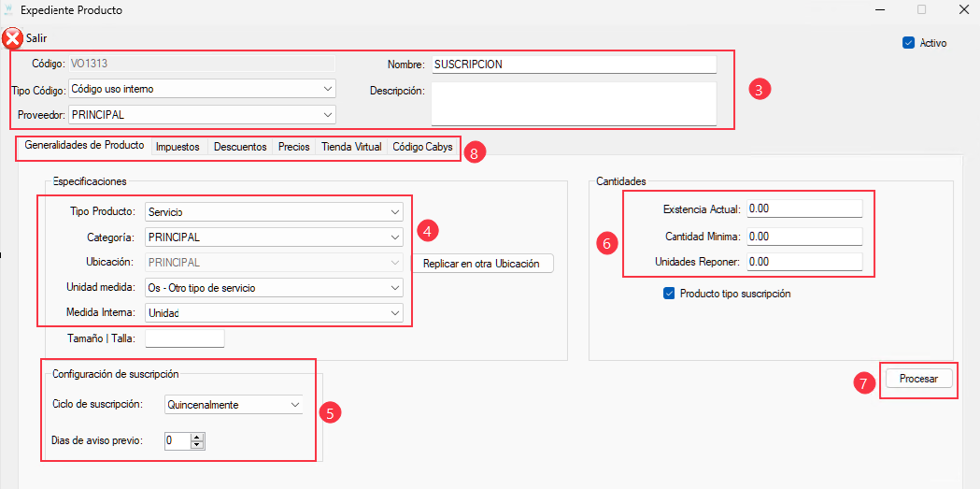Click Replicar en otra Ubicación button
The height and width of the screenshot is (489, 980).
pos(481,264)
